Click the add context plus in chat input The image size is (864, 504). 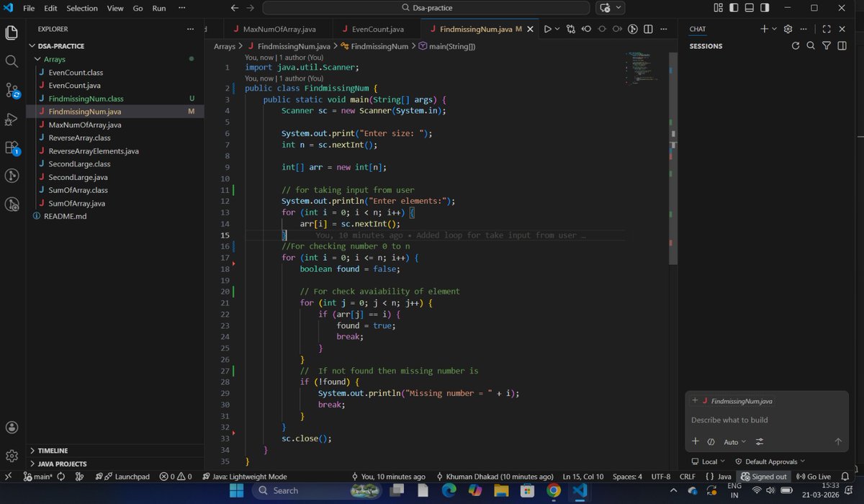pyautogui.click(x=696, y=441)
